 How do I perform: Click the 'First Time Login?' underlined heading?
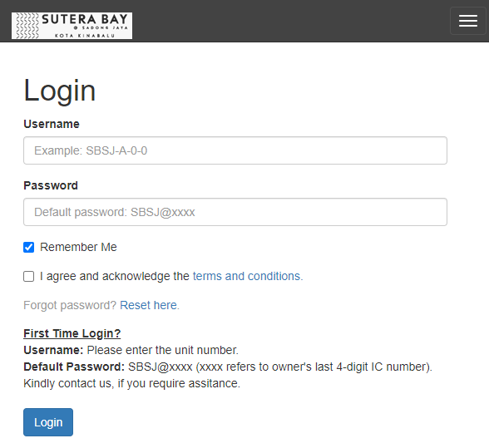click(x=72, y=333)
